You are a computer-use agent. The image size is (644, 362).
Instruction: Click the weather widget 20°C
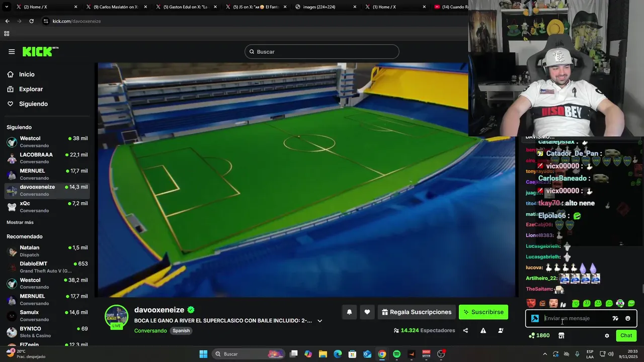click(25, 354)
